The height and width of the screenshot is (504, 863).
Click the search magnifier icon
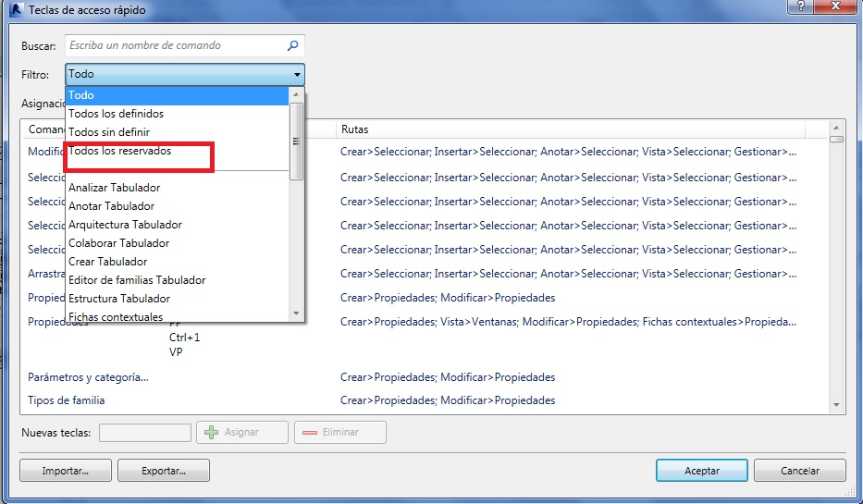(x=292, y=45)
